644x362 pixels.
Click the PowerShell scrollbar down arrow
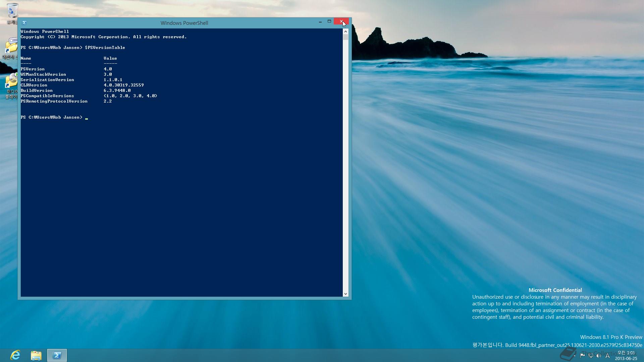[345, 294]
